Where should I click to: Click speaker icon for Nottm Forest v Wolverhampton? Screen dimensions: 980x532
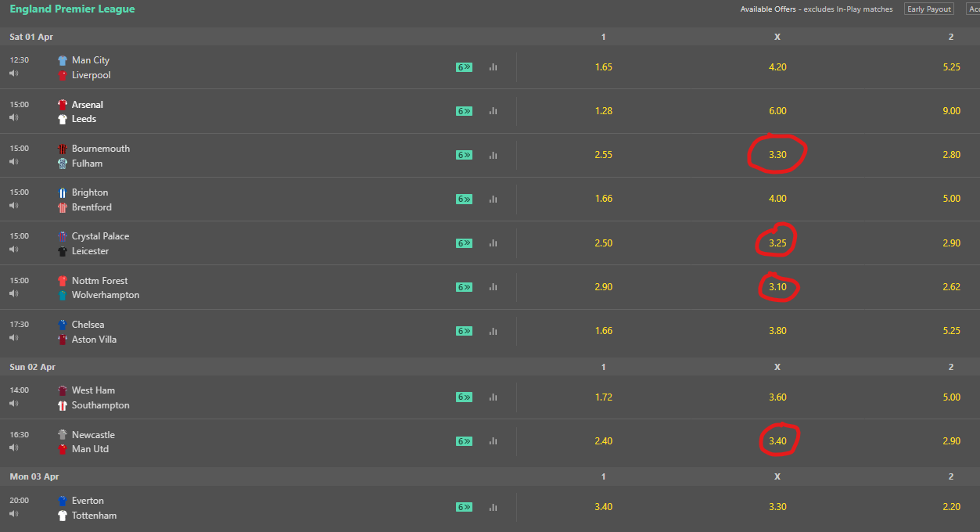13,293
